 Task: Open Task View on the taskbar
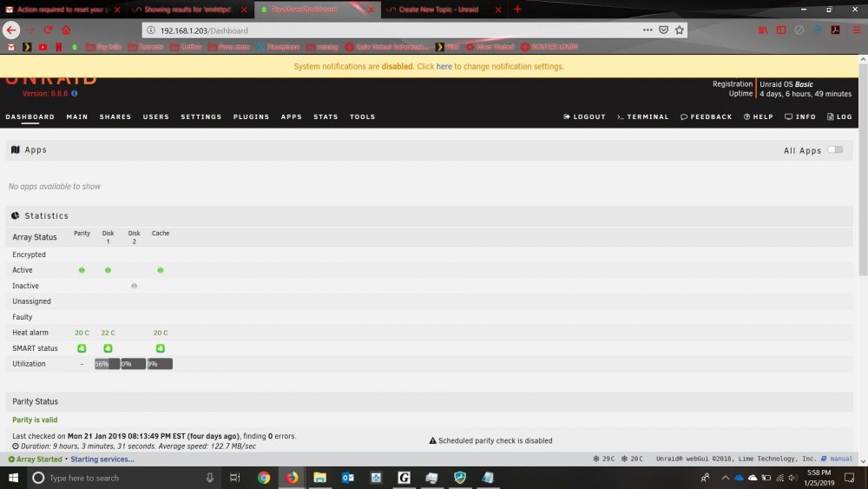[234, 478]
